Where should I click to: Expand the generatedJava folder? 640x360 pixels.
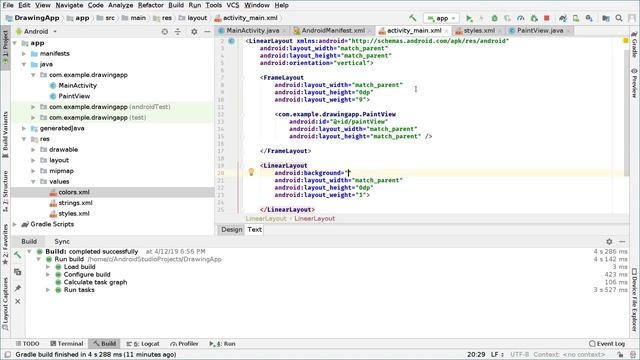(x=24, y=128)
